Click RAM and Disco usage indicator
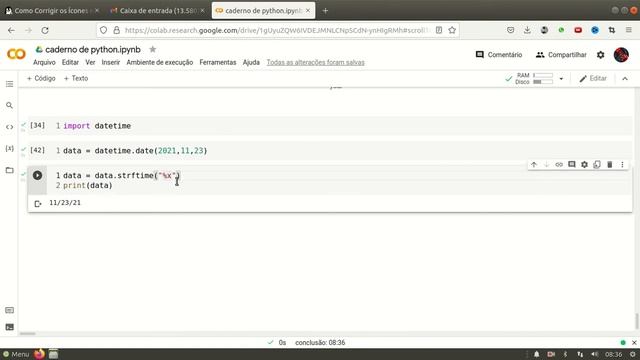Screen dimensions: 640x360 pos(534,79)
